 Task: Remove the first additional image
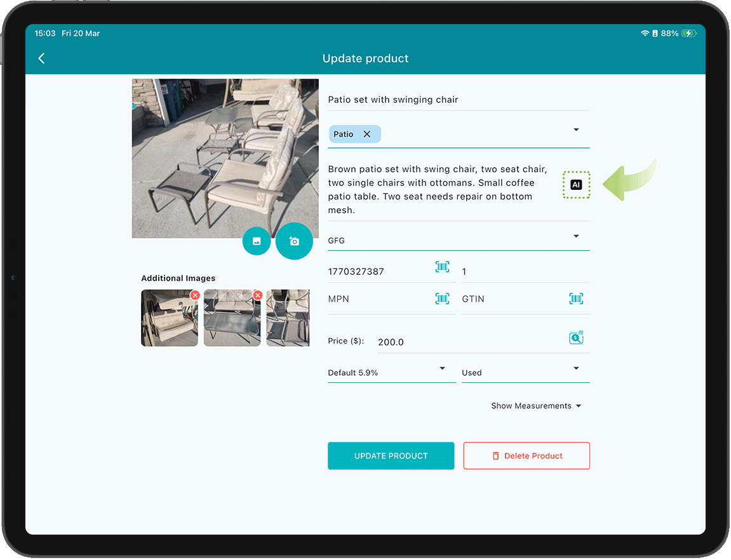point(195,295)
